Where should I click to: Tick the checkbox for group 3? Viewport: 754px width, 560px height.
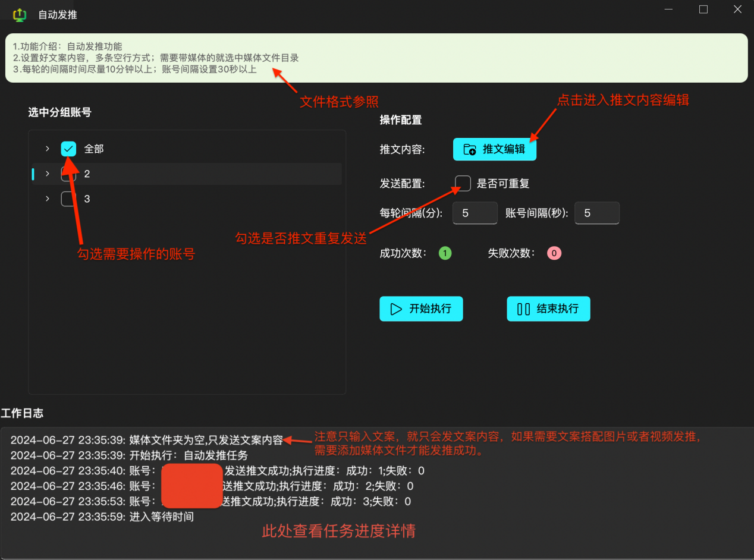tap(68, 199)
